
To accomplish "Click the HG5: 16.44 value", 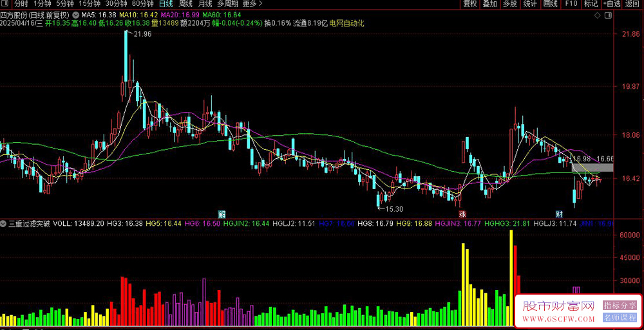I will pos(164,224).
